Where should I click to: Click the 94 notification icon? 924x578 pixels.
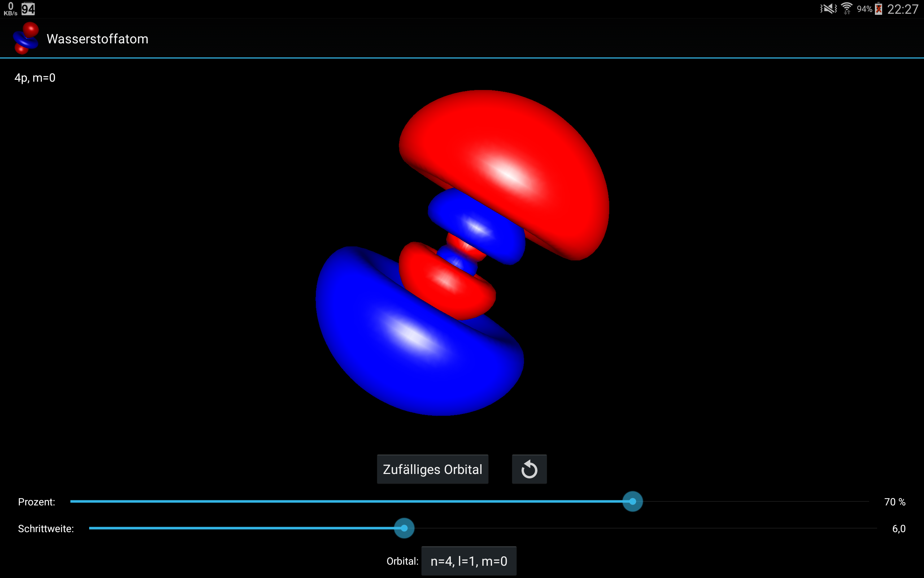(x=28, y=9)
